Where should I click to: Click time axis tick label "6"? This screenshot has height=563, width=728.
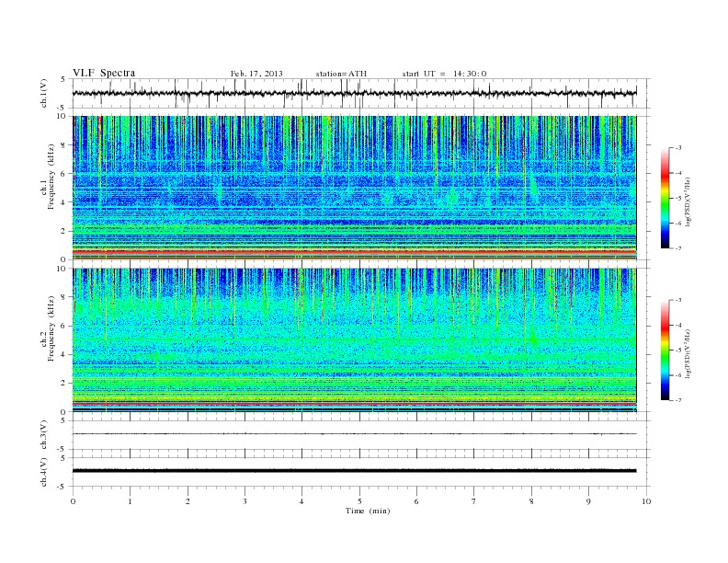point(416,501)
